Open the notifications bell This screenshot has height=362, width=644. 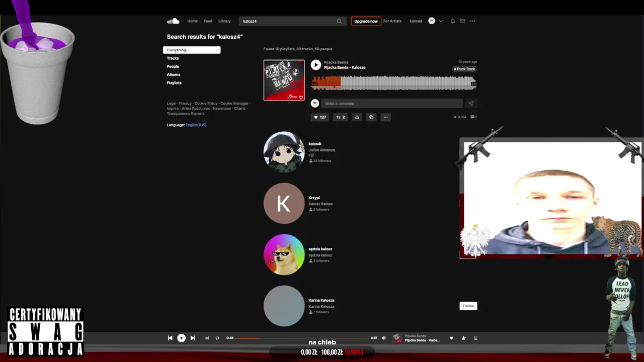452,21
